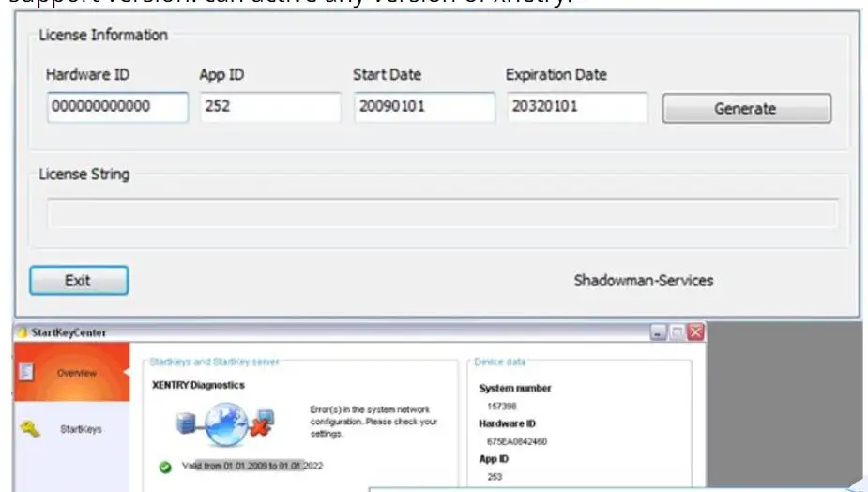Viewport: 868px width, 492px height.
Task: Click the 'Startkeys and StartKey server' group title
Action: click(x=214, y=361)
